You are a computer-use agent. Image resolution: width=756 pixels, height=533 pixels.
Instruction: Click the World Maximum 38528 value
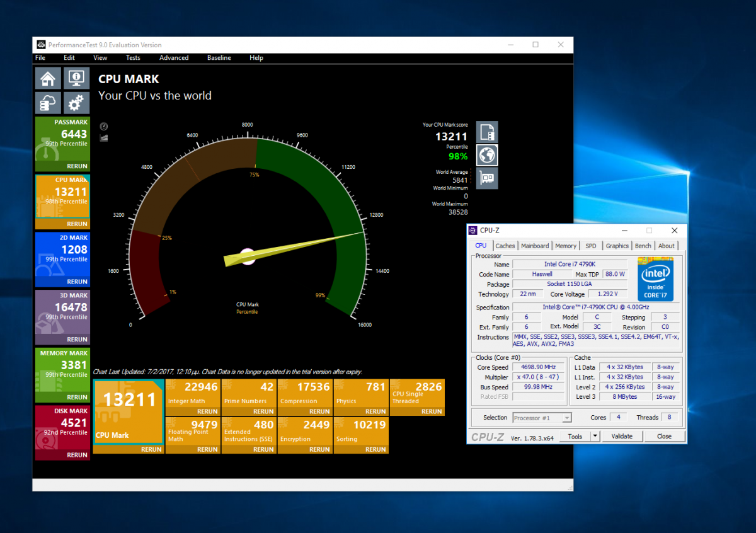(458, 212)
